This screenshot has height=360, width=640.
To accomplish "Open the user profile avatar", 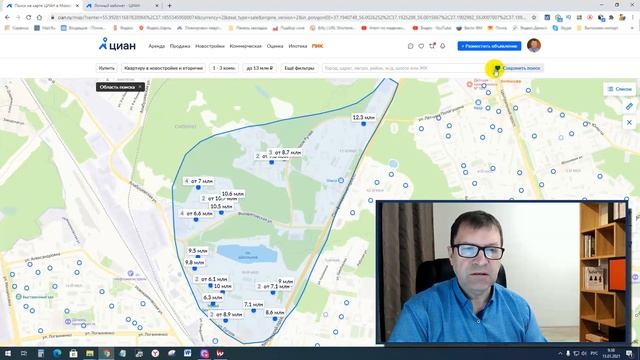I will point(533,45).
